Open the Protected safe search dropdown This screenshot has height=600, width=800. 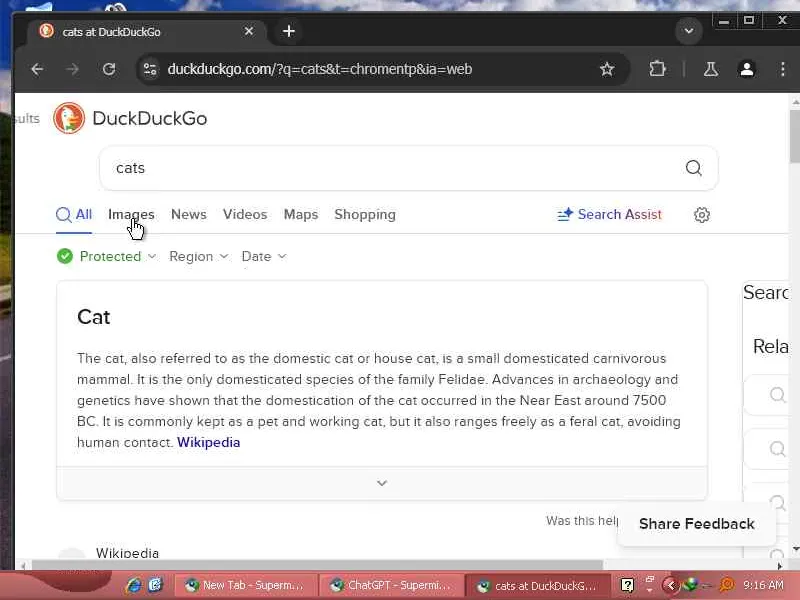[x=107, y=256]
